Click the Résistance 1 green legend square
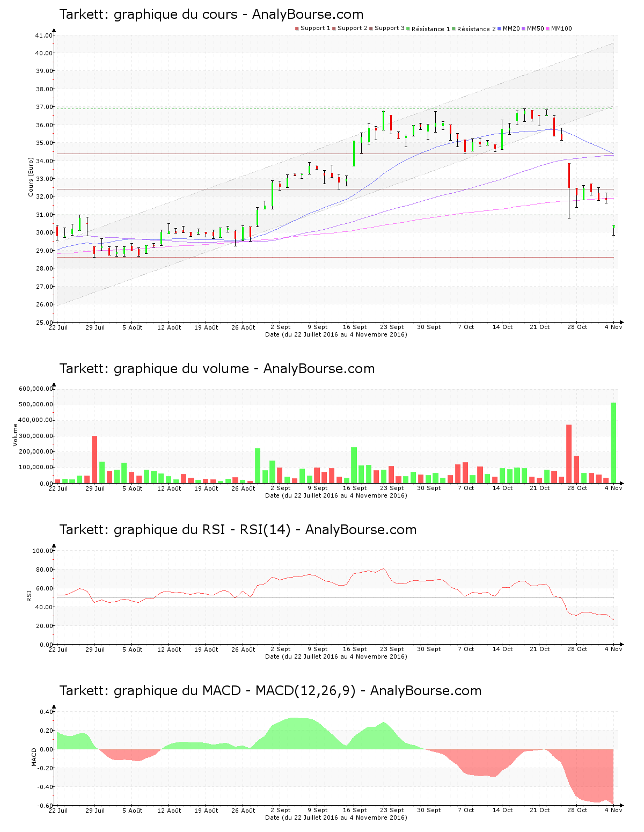 (408, 28)
